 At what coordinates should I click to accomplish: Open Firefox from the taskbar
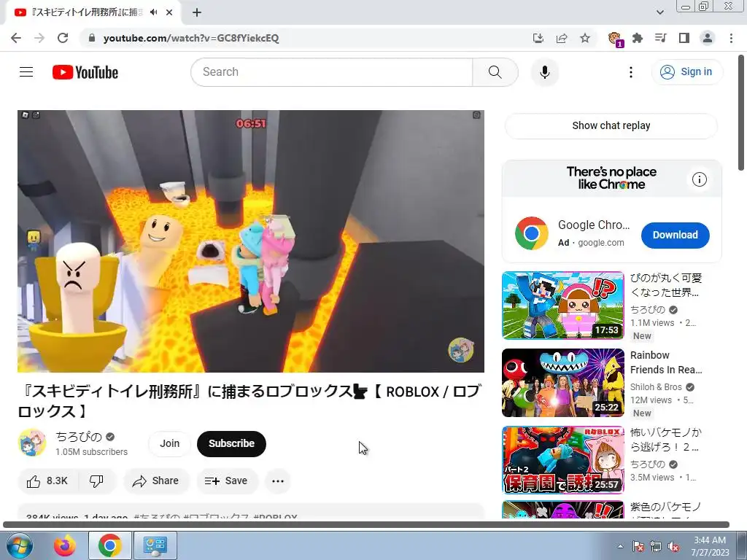65,545
